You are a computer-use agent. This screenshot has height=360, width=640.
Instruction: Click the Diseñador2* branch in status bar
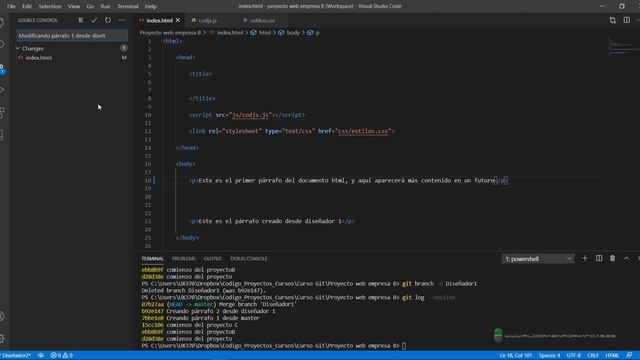click(16, 356)
